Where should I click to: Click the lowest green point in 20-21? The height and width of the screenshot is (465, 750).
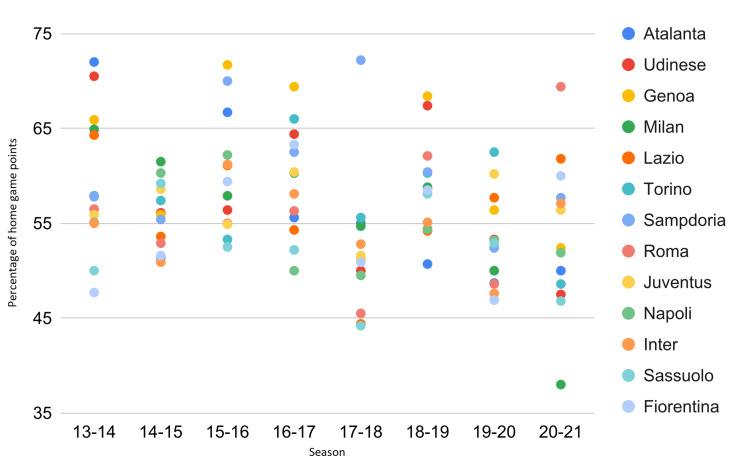(x=561, y=385)
